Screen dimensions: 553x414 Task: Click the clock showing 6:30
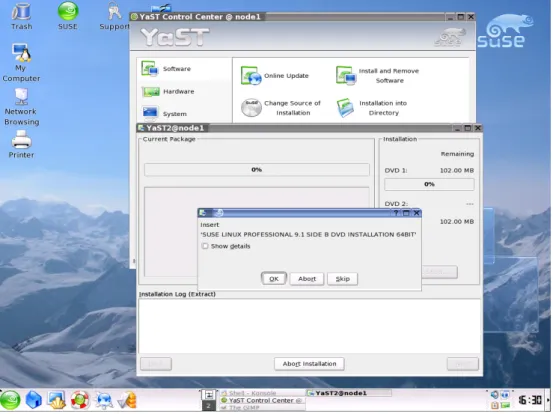tap(530, 400)
